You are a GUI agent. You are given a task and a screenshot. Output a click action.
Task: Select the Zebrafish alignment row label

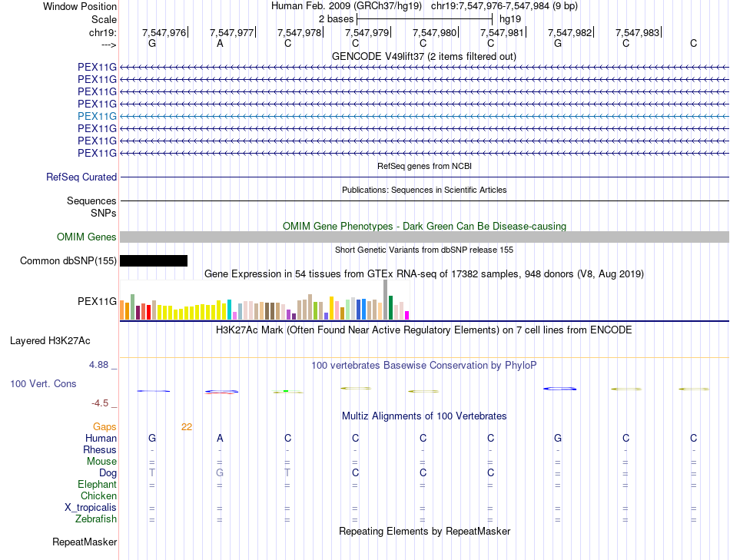click(x=96, y=519)
